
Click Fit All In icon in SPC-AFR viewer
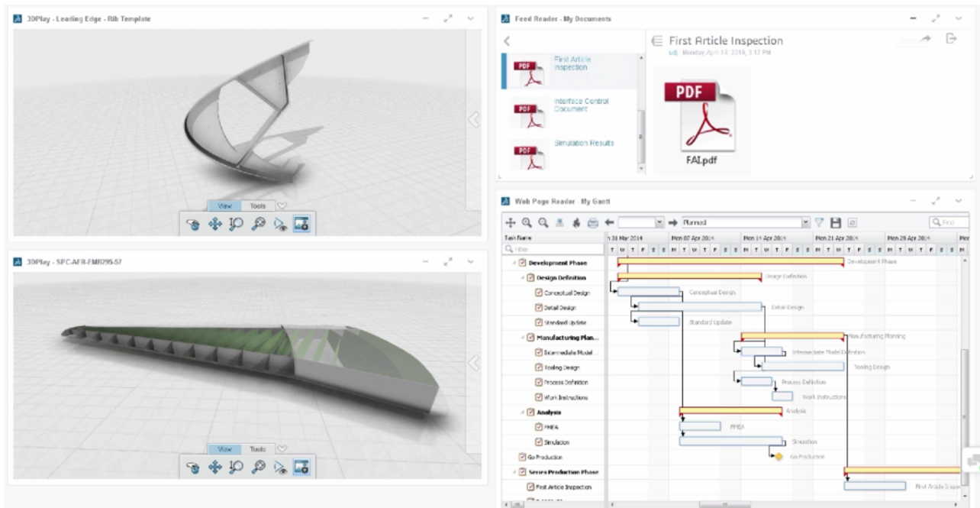click(259, 468)
